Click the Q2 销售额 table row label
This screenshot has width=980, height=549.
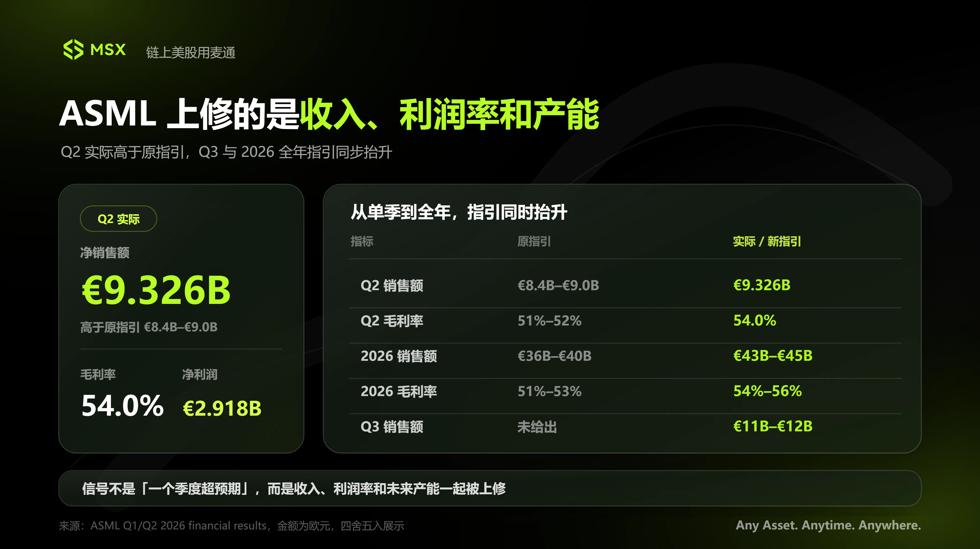[x=392, y=285]
